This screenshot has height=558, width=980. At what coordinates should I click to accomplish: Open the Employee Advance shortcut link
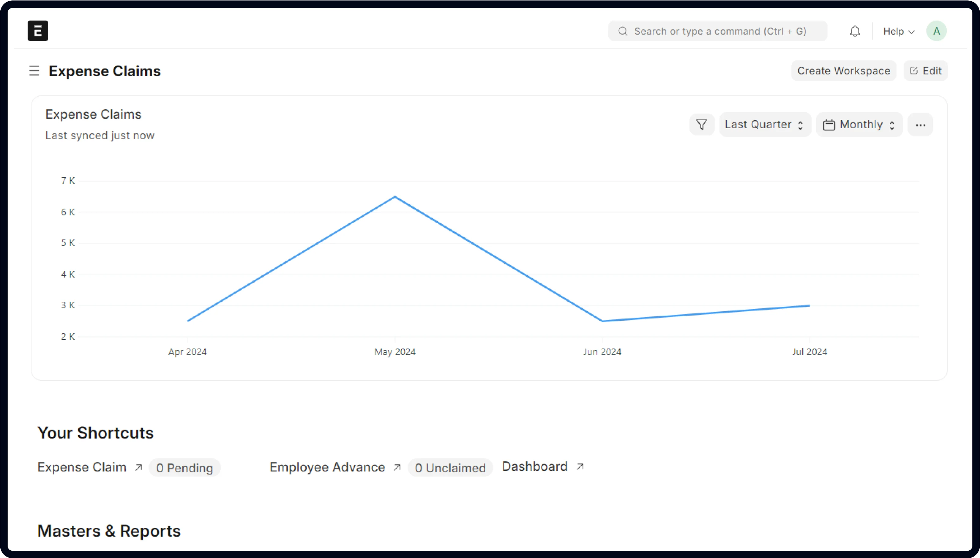(x=327, y=467)
